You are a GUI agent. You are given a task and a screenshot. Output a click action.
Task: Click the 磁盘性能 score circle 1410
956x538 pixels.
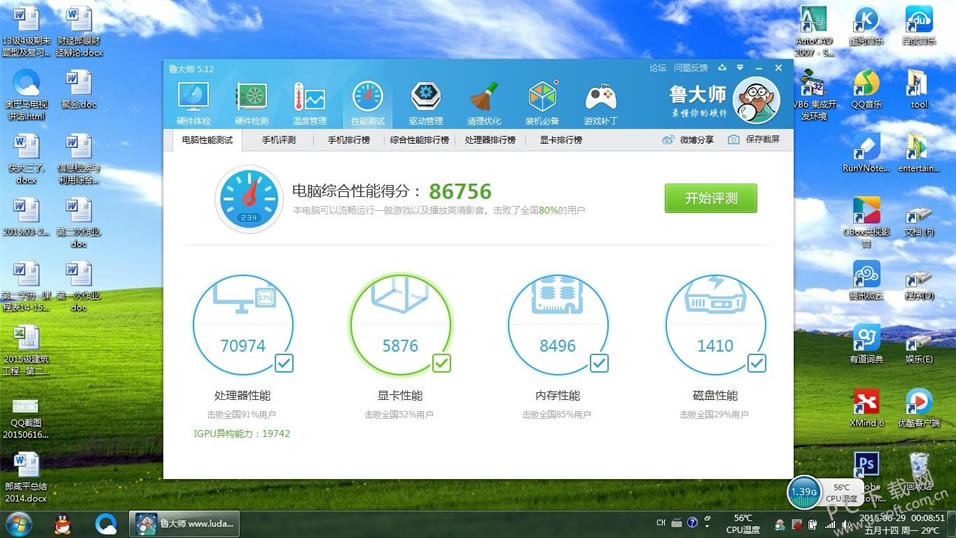[x=715, y=325]
